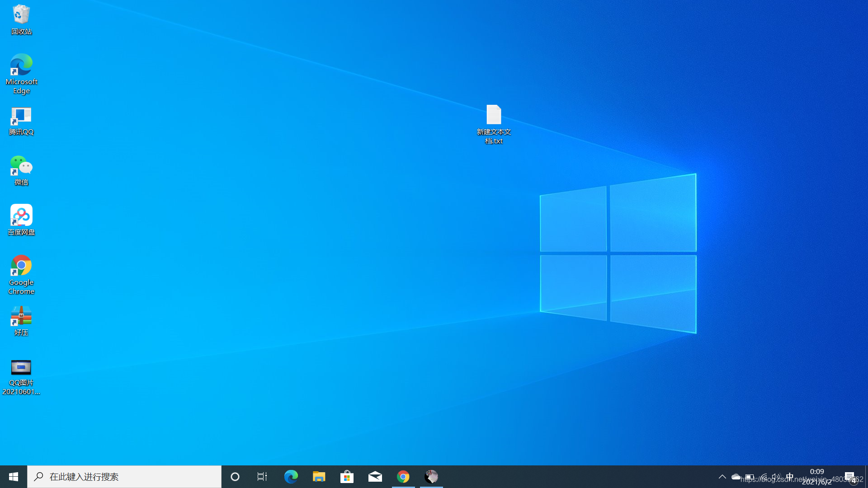
Task: Select the Microsoft Edge desktop shortcut
Action: [21, 74]
